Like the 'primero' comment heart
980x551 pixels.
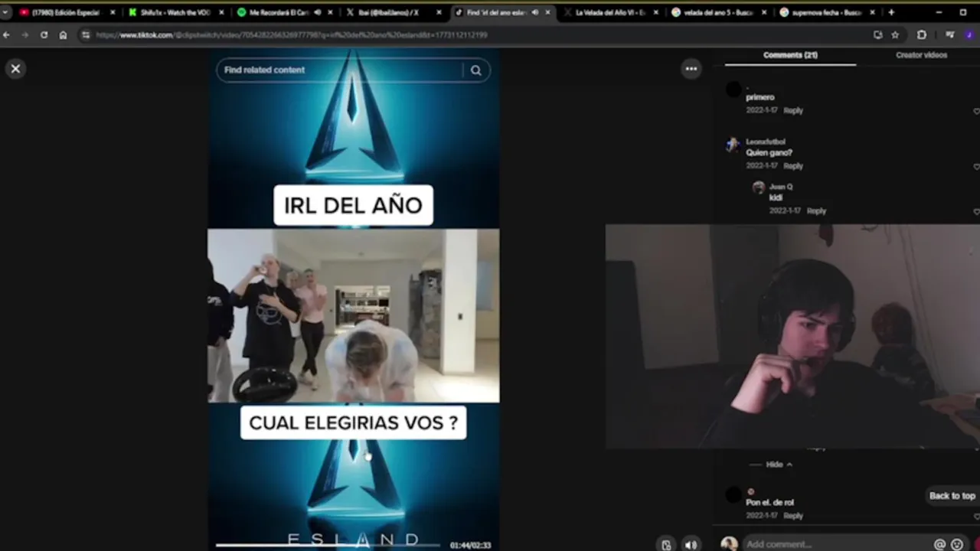(x=976, y=111)
